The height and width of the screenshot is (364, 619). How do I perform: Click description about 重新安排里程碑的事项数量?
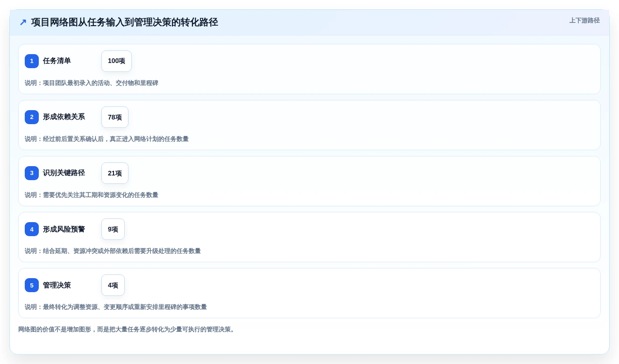(116, 307)
